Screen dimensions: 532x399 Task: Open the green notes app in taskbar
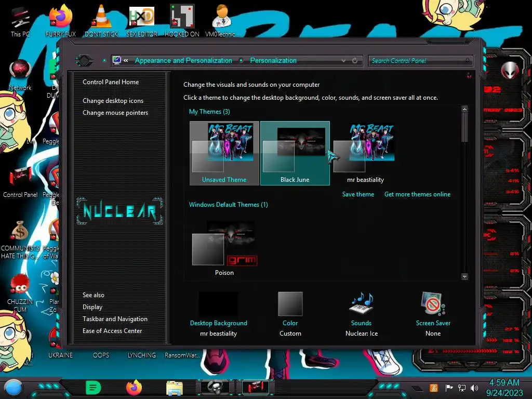[94, 388]
